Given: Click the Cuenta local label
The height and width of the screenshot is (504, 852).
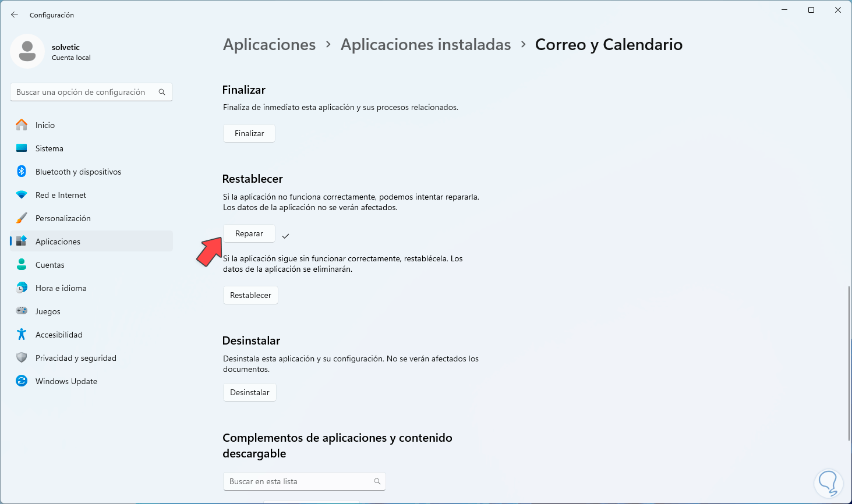Looking at the screenshot, I should (71, 58).
